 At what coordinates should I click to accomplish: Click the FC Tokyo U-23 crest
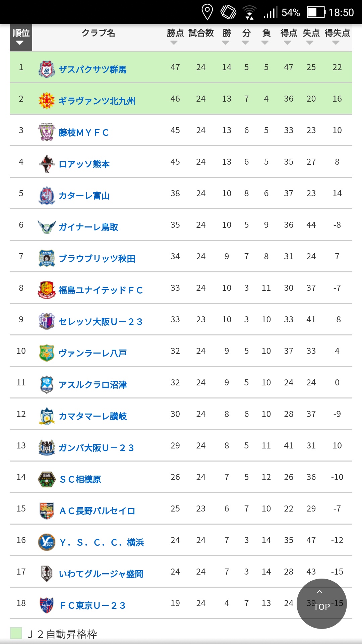click(x=47, y=605)
